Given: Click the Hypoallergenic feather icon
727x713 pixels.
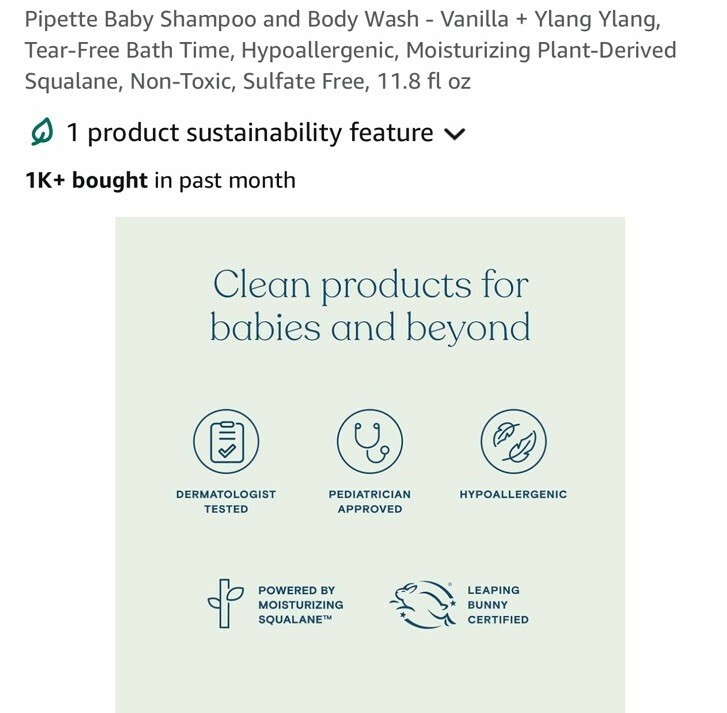Looking at the screenshot, I should 513,441.
